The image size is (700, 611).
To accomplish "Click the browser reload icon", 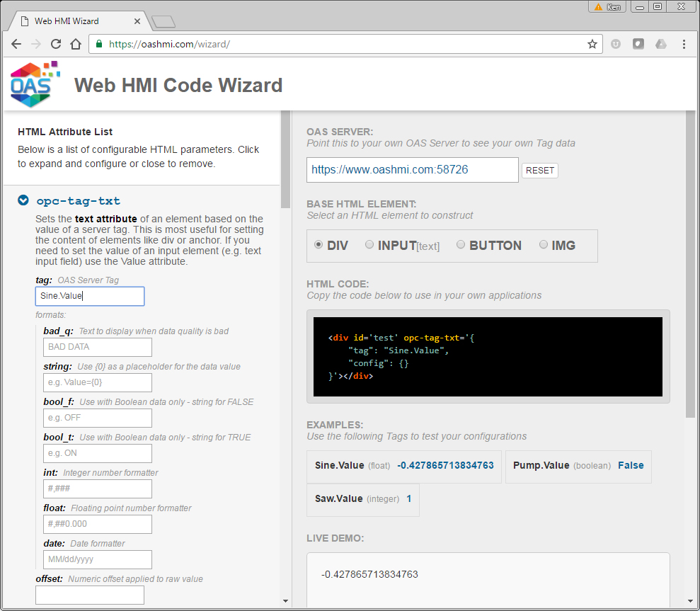I will pyautogui.click(x=56, y=44).
